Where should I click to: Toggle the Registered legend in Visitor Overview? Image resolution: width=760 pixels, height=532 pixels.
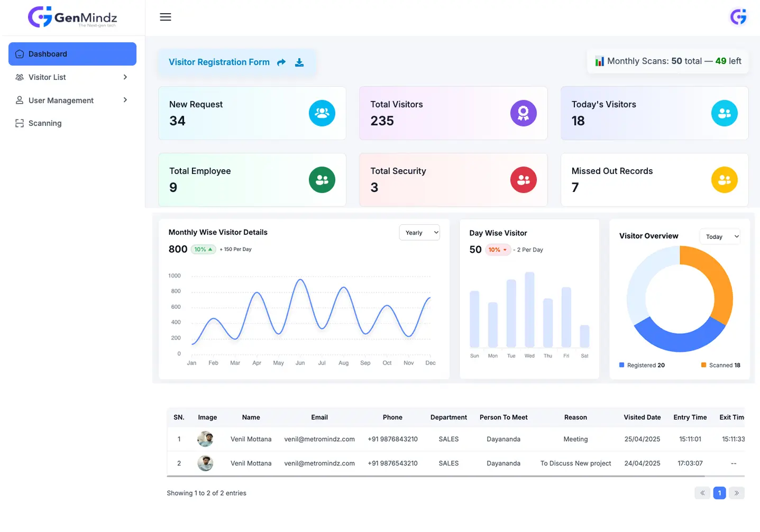(642, 365)
